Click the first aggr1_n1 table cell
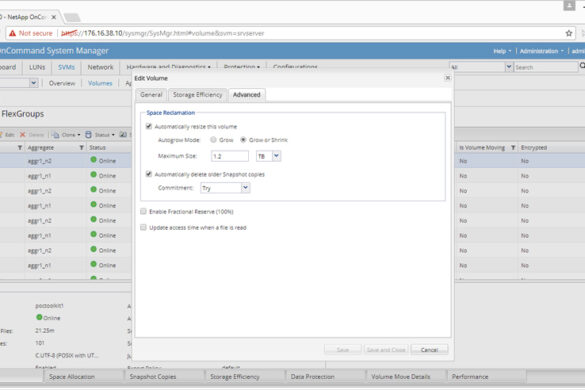 coord(40,176)
